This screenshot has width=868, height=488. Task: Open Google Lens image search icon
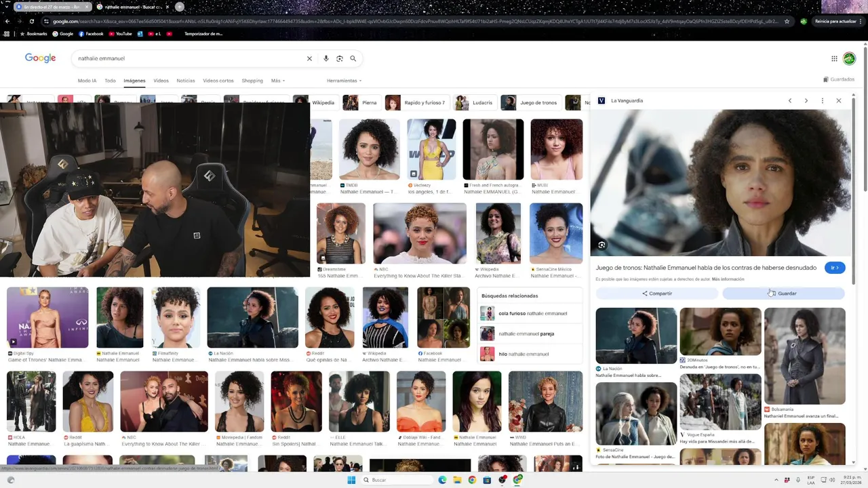[x=340, y=58]
